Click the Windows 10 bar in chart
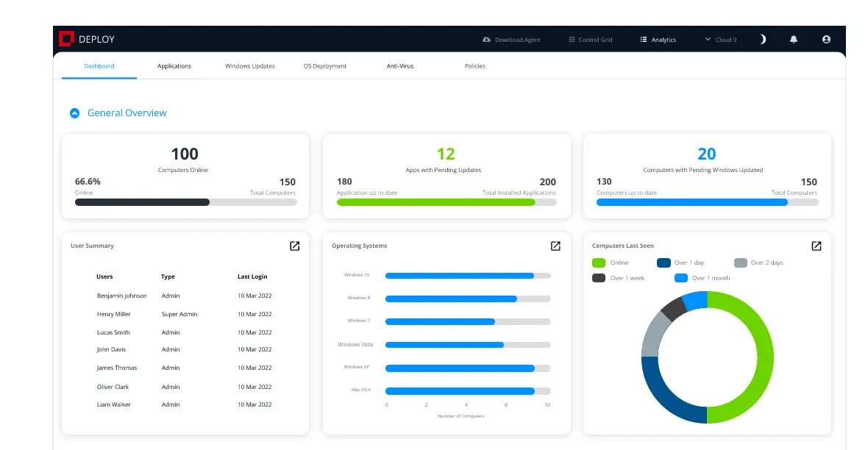This screenshot has height=450, width=868. pyautogui.click(x=460, y=276)
